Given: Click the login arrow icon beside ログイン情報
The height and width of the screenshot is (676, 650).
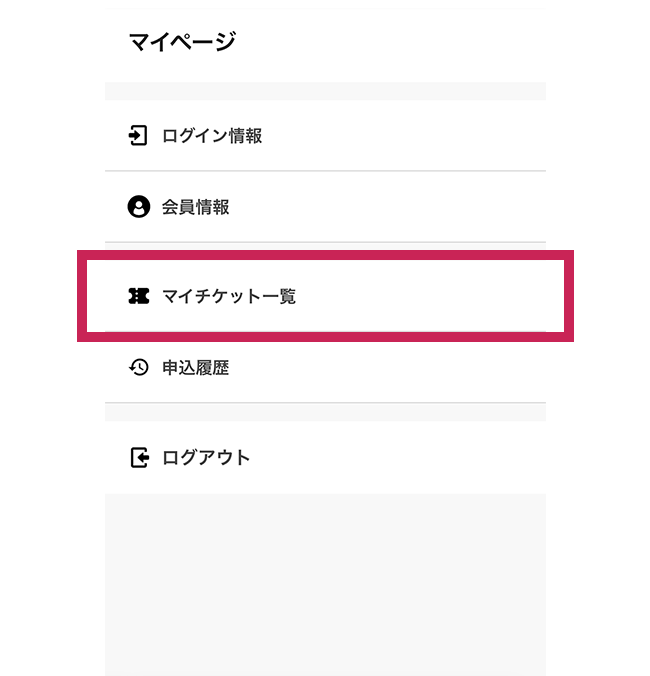Looking at the screenshot, I should 139,136.
